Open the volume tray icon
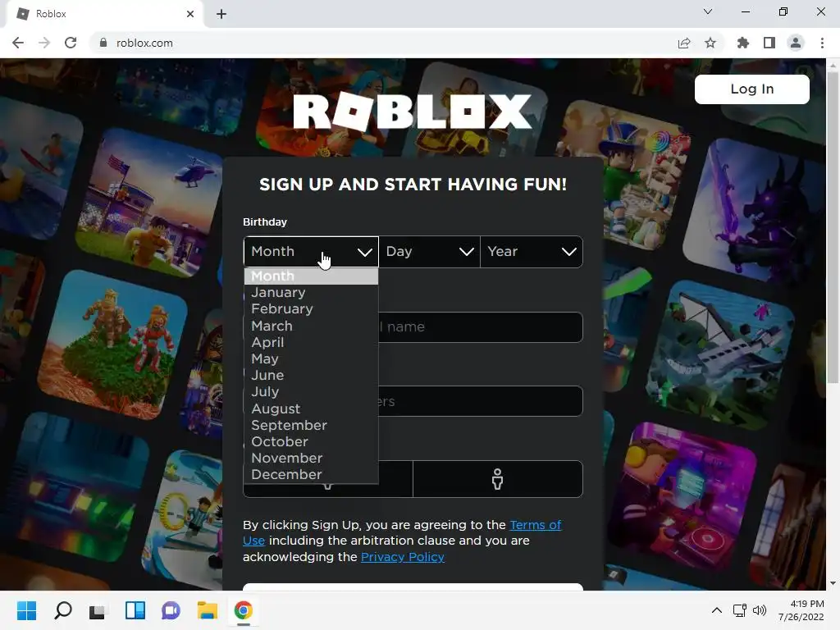The image size is (840, 630). click(x=759, y=610)
